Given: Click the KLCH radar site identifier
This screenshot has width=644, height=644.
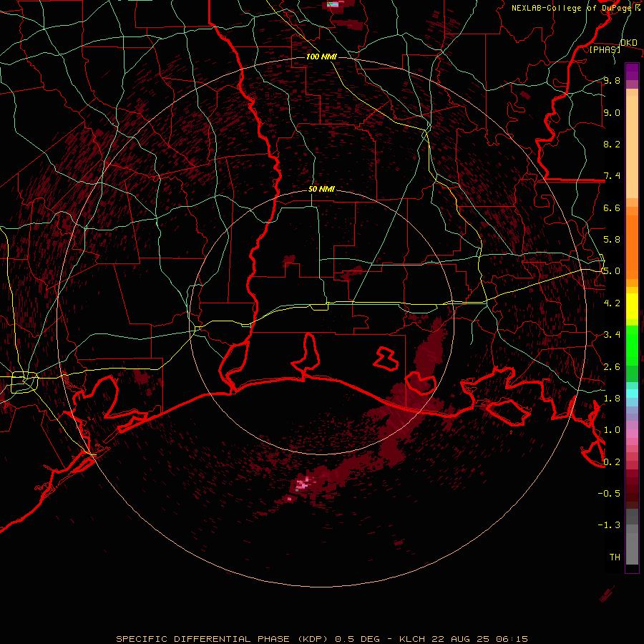Looking at the screenshot, I should [x=412, y=639].
